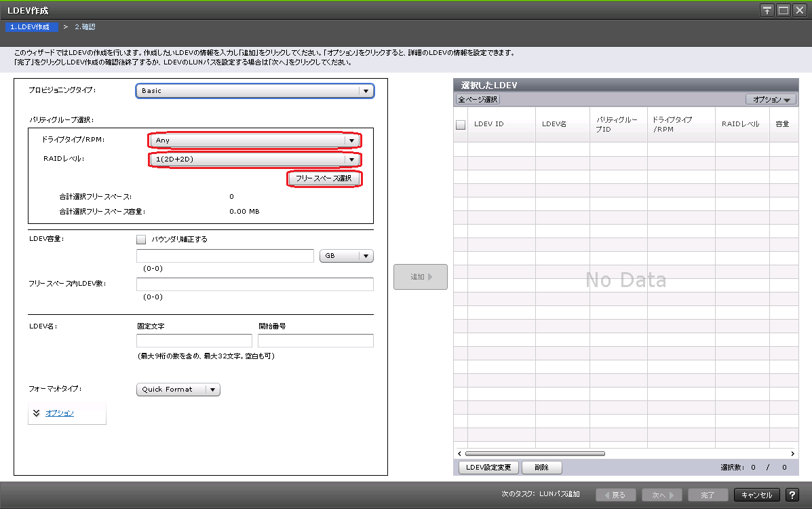Click the help question mark icon

click(x=791, y=495)
